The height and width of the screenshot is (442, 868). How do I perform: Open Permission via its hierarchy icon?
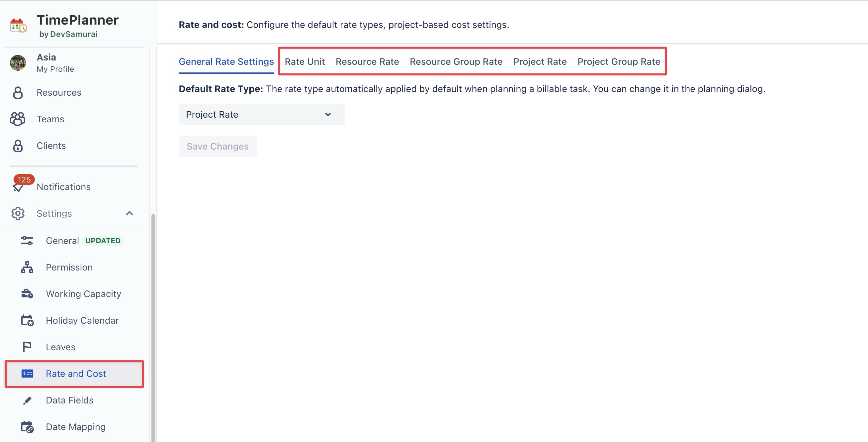pos(27,267)
